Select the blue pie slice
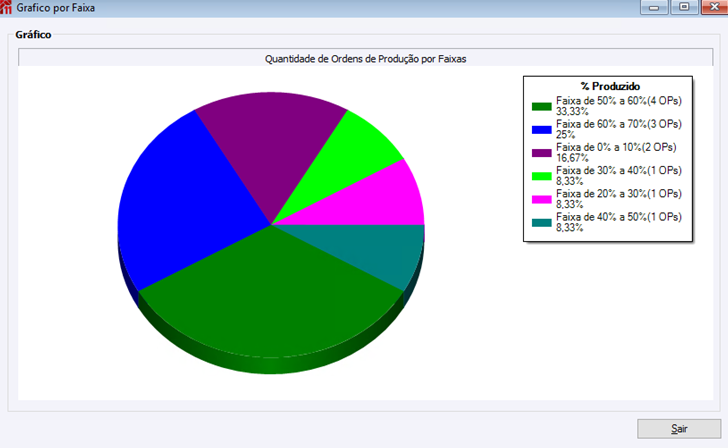 (x=186, y=204)
